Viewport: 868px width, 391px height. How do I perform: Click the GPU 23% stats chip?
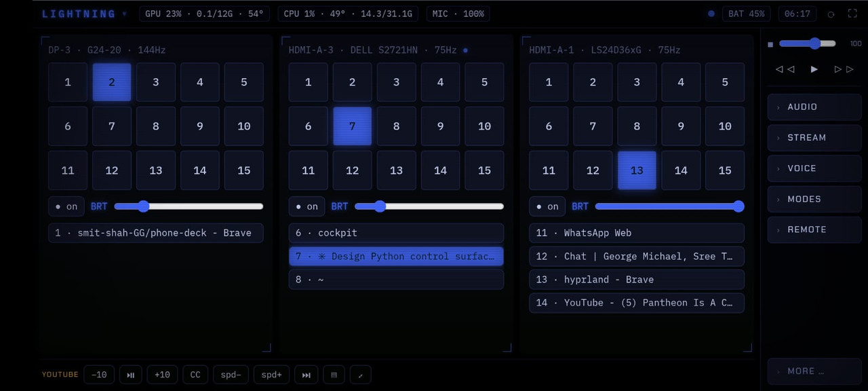click(x=204, y=14)
